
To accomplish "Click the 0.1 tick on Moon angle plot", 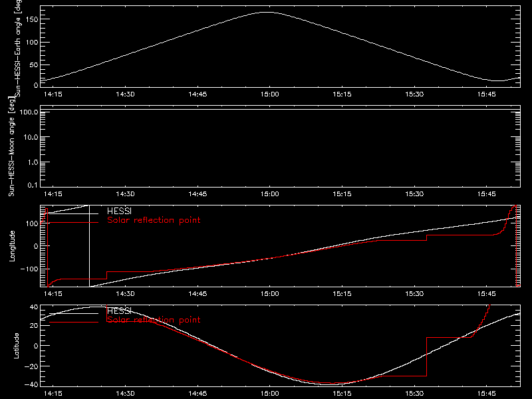I will point(33,186).
